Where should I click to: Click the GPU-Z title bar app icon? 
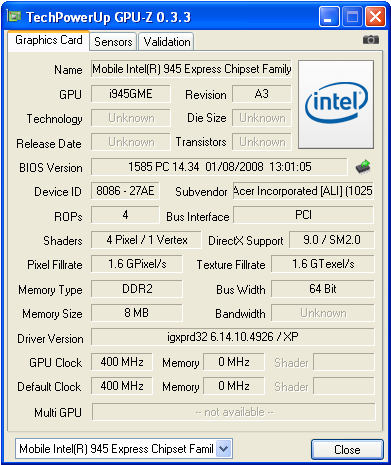tap(15, 16)
